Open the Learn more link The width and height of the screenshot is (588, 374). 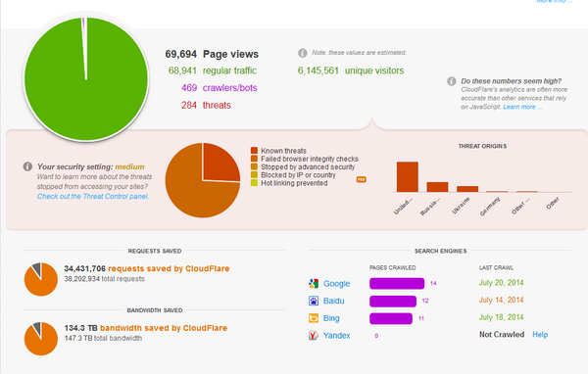[522, 107]
